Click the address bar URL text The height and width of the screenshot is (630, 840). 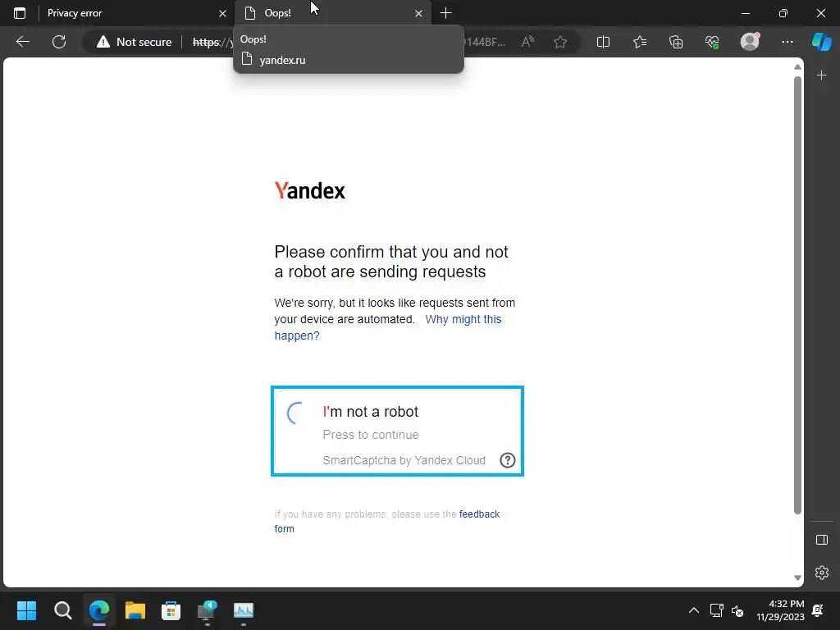pyautogui.click(x=213, y=42)
